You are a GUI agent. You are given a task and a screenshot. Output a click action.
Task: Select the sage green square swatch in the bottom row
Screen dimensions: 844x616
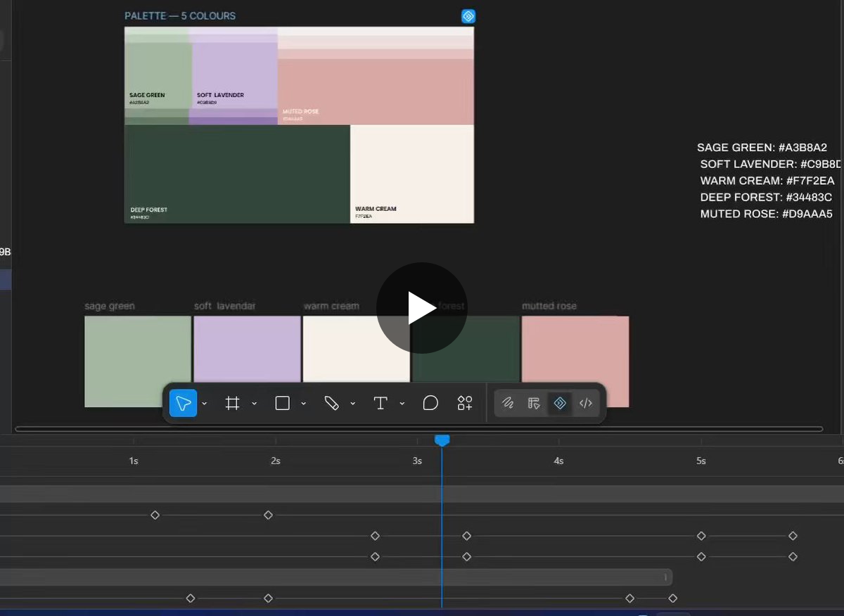(138, 361)
